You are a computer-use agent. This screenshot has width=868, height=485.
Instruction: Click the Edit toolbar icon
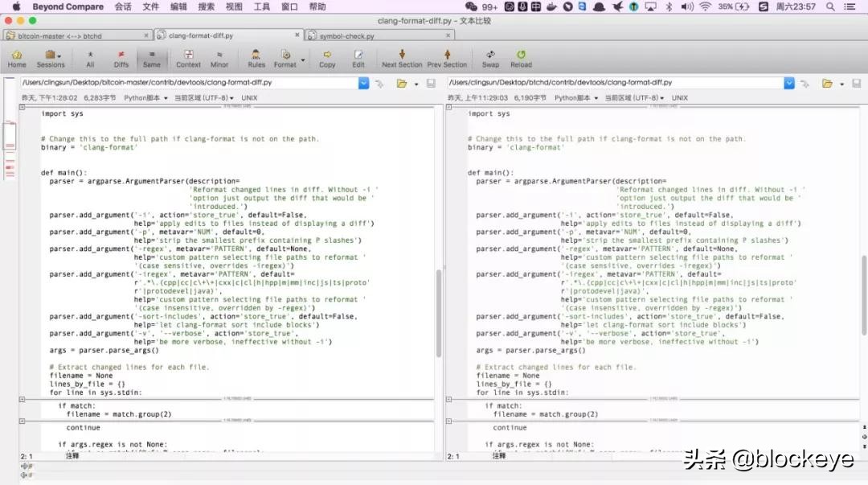click(x=358, y=59)
